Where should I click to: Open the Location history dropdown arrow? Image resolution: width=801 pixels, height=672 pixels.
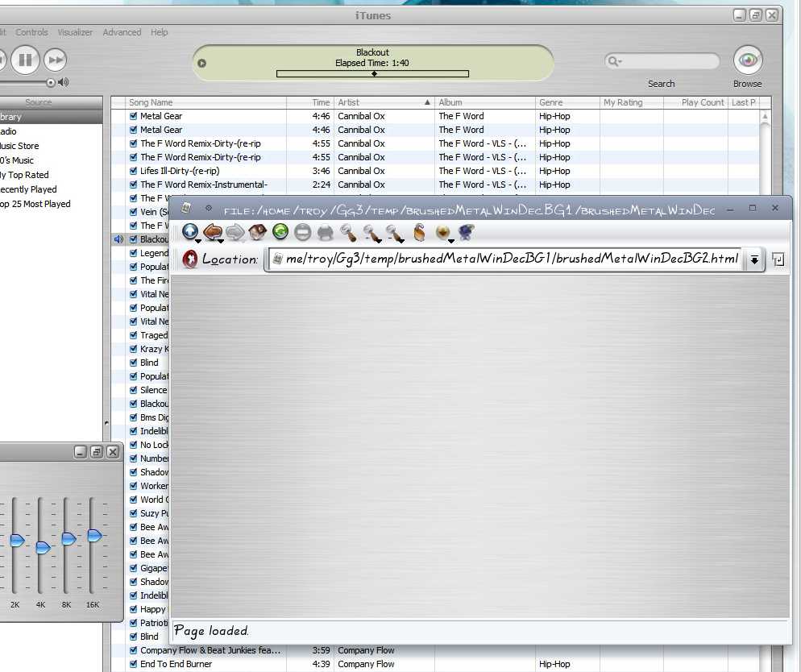[754, 259]
